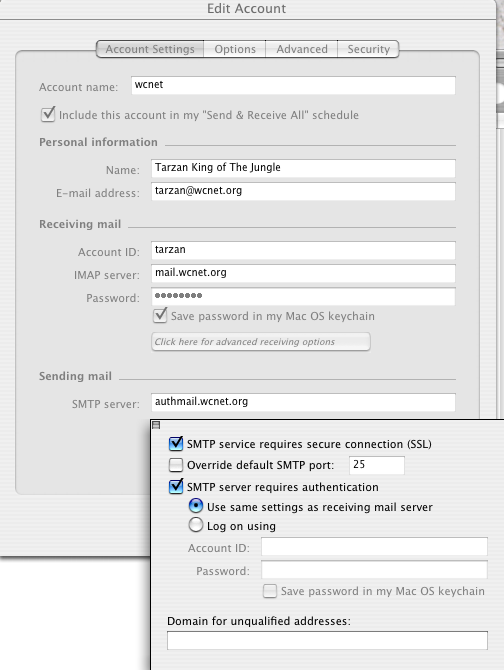
Task: Select Use same settings as receiving mail server
Action: coord(196,506)
